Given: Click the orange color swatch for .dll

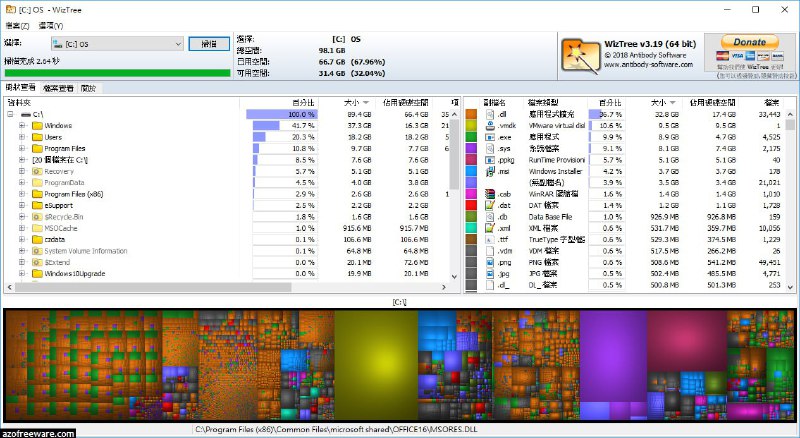Looking at the screenshot, I should point(471,115).
